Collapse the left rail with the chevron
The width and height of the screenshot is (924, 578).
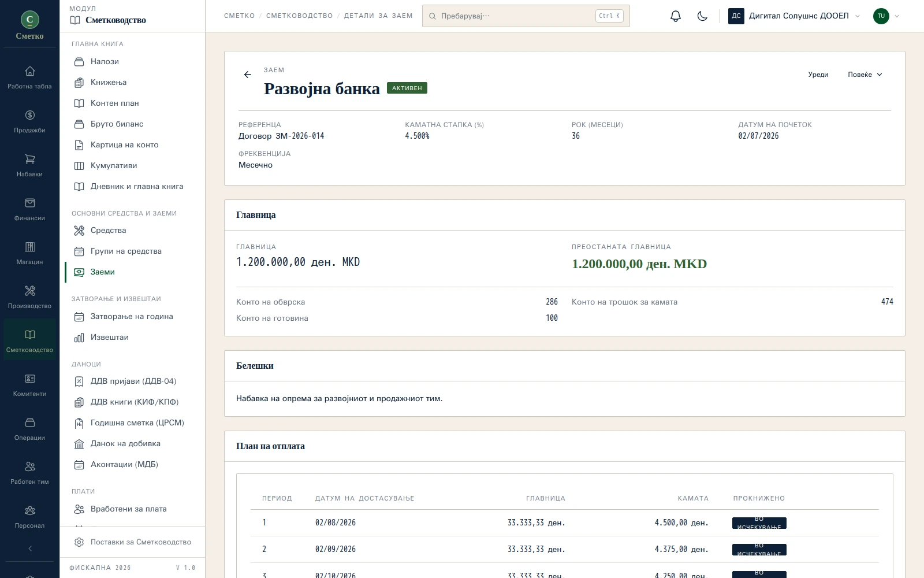(30, 549)
